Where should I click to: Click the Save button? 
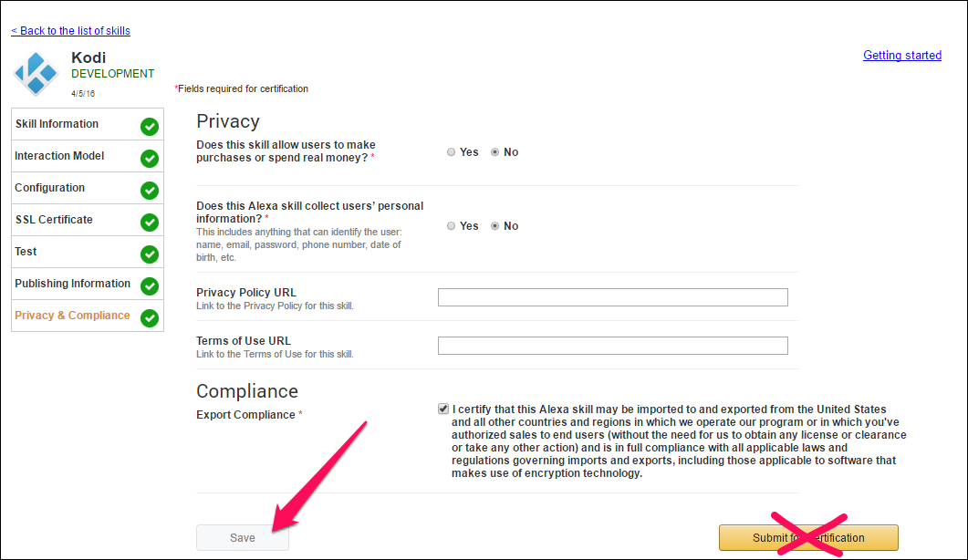[243, 538]
